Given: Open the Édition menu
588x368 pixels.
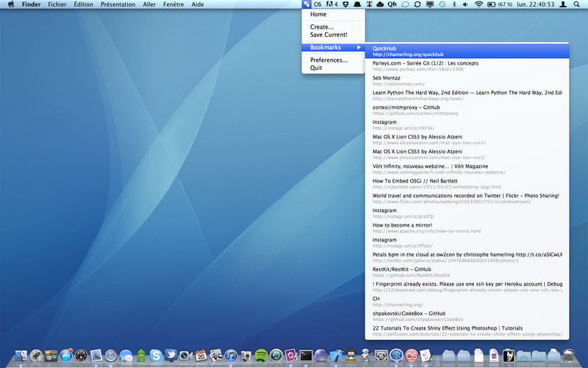Looking at the screenshot, I should (83, 4).
